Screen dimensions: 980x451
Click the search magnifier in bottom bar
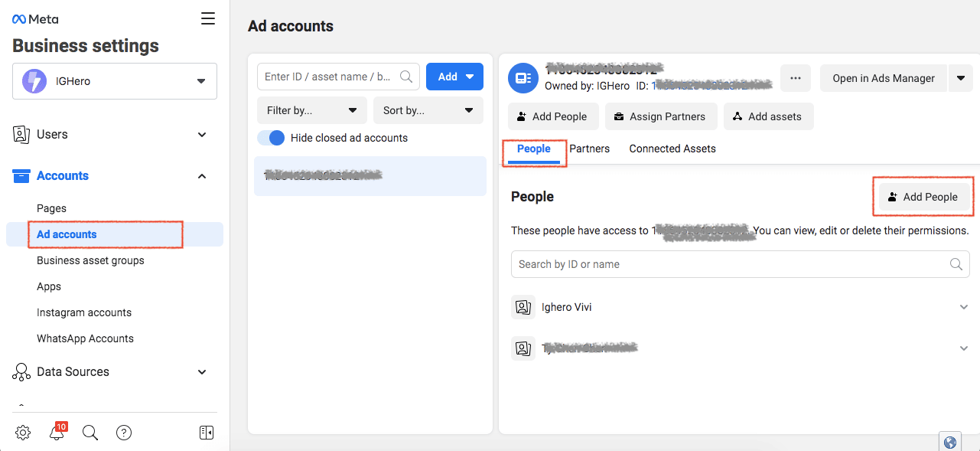pos(90,433)
